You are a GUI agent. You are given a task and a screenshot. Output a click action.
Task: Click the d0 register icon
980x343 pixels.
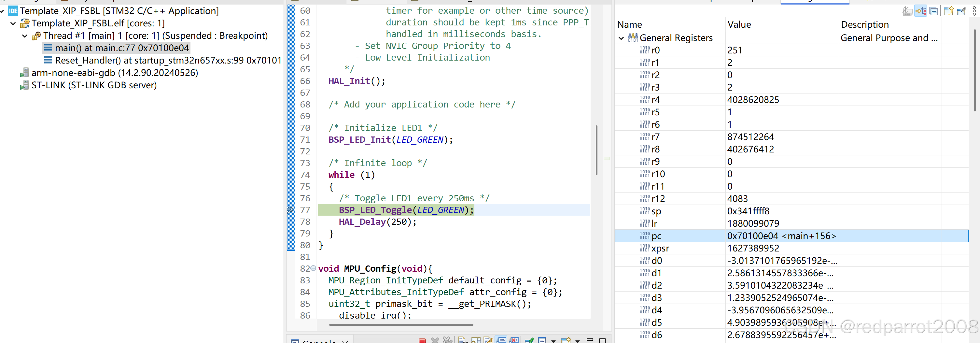tap(645, 260)
